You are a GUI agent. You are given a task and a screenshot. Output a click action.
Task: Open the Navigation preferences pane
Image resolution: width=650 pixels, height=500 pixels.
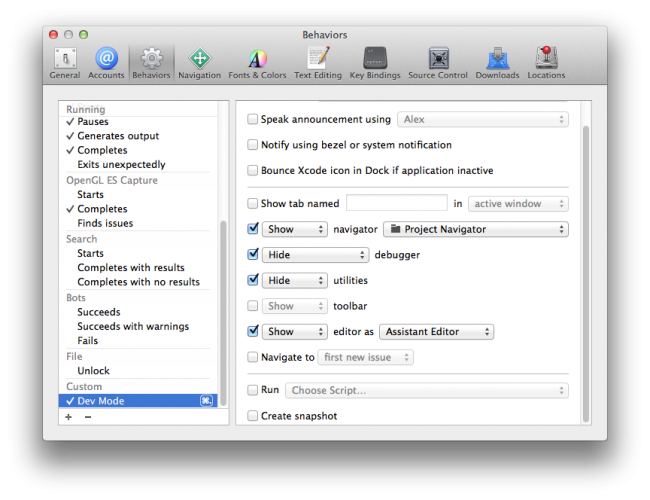tap(199, 63)
